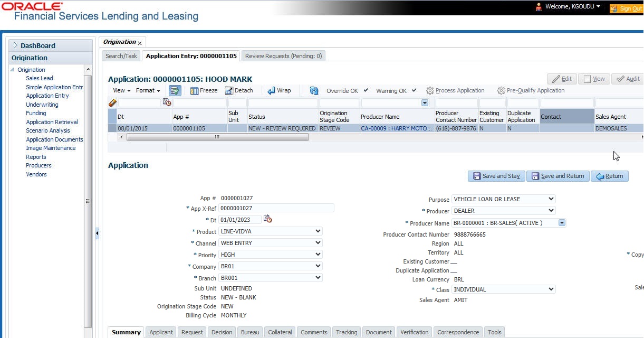The width and height of the screenshot is (644, 338).
Task: Click the Save and Stay button
Action: [x=496, y=176]
